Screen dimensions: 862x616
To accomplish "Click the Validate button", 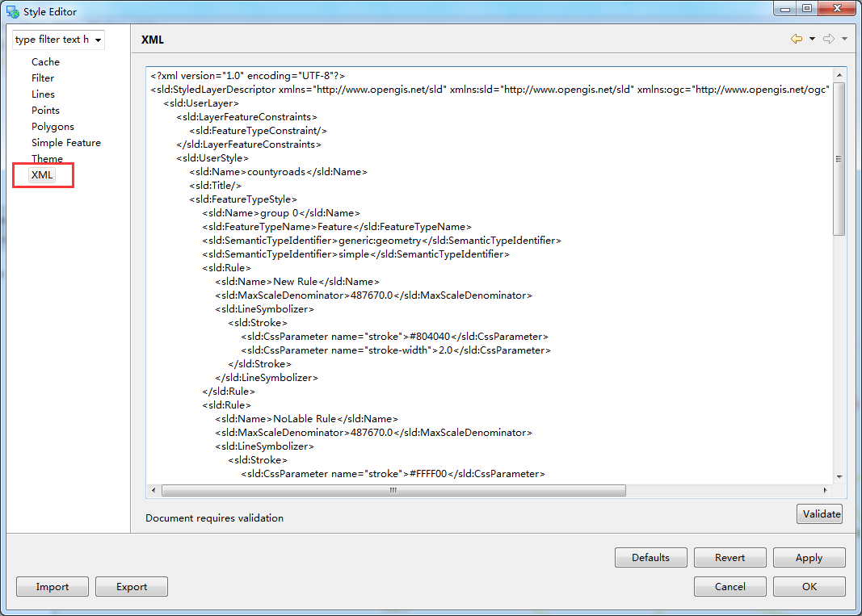I will 820,513.
